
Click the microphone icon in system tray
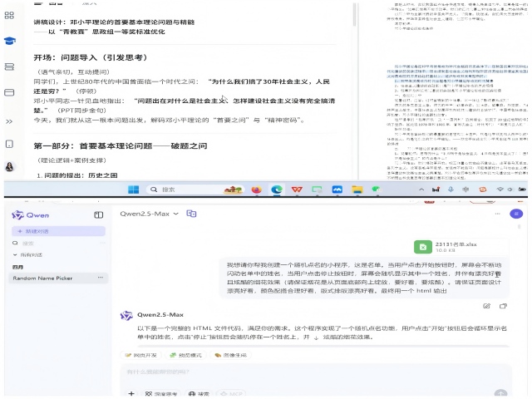tap(451, 190)
